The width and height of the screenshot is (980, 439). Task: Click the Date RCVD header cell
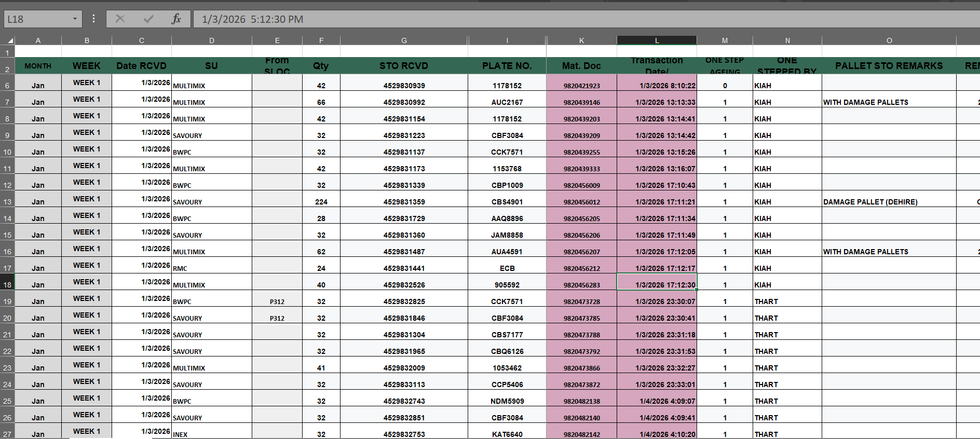141,65
